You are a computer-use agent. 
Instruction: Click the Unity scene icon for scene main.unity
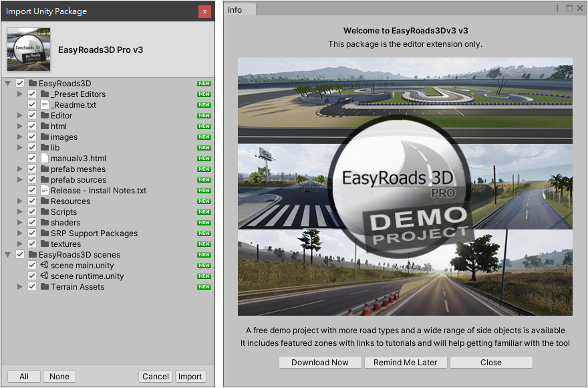tap(44, 266)
